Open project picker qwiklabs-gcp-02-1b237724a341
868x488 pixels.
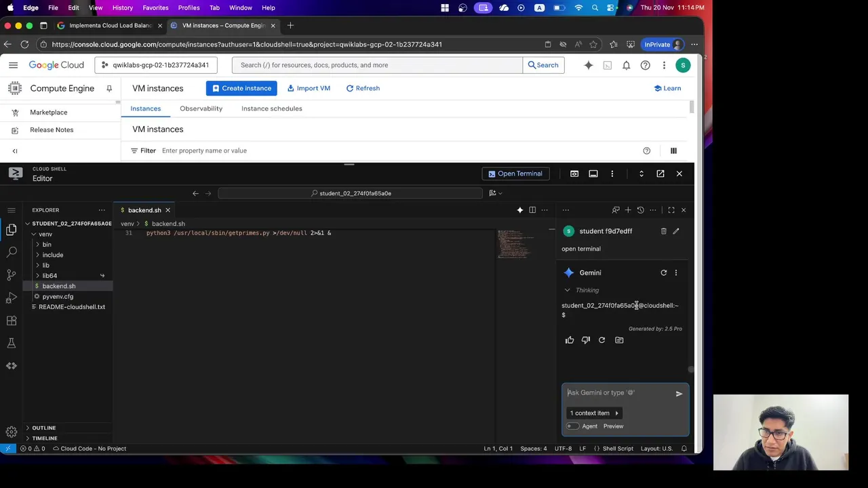155,65
